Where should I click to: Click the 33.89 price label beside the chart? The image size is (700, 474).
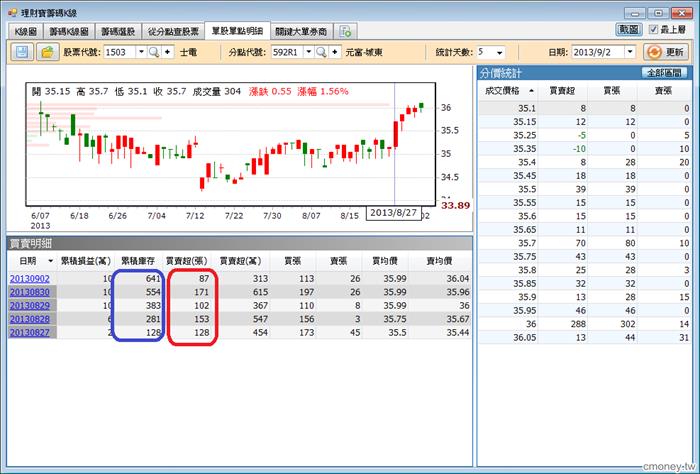click(455, 205)
